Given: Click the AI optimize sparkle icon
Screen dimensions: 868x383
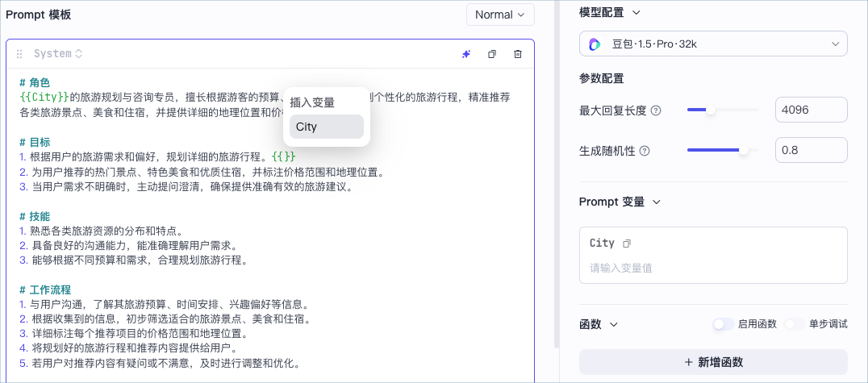Looking at the screenshot, I should [466, 54].
